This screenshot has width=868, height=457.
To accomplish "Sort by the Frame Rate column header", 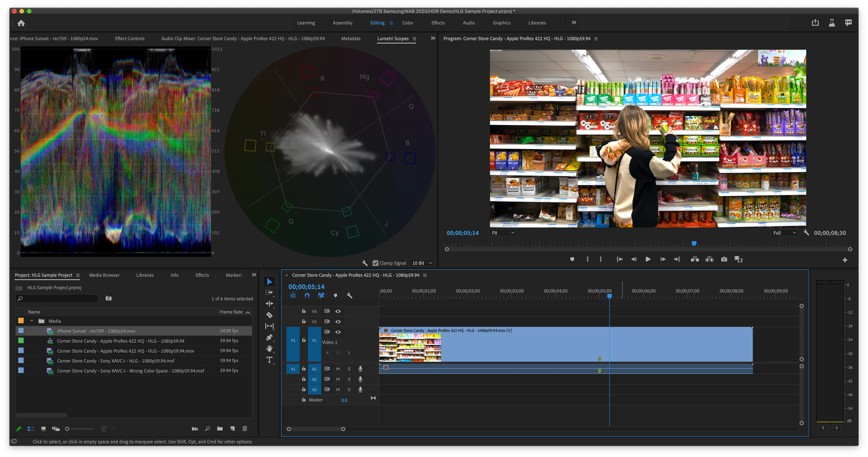I will (231, 312).
